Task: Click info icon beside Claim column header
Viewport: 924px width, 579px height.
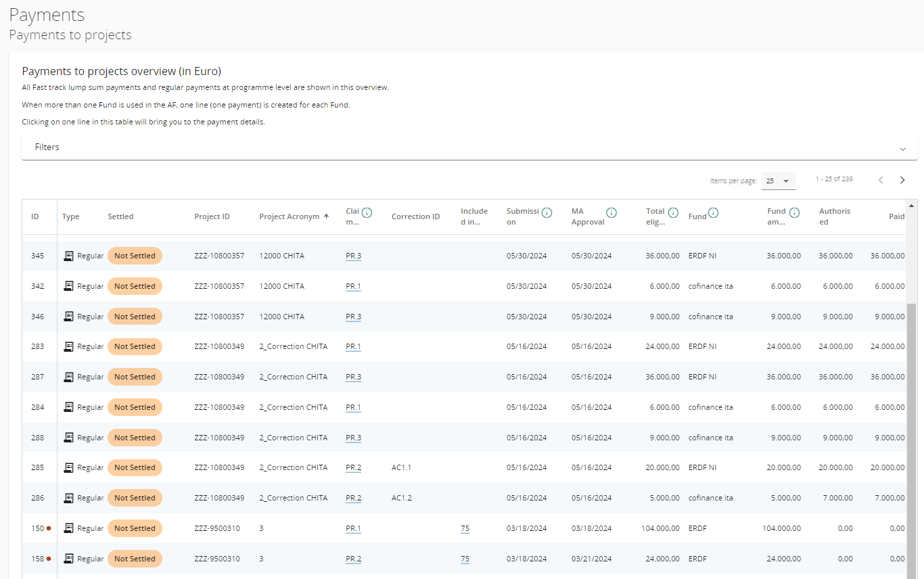Action: [367, 212]
